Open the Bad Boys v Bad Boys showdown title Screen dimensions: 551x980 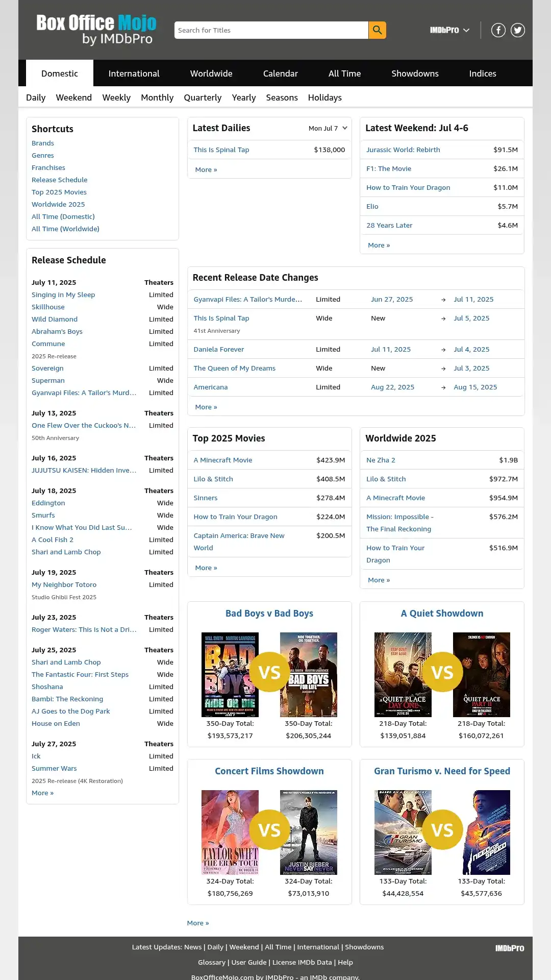click(269, 614)
